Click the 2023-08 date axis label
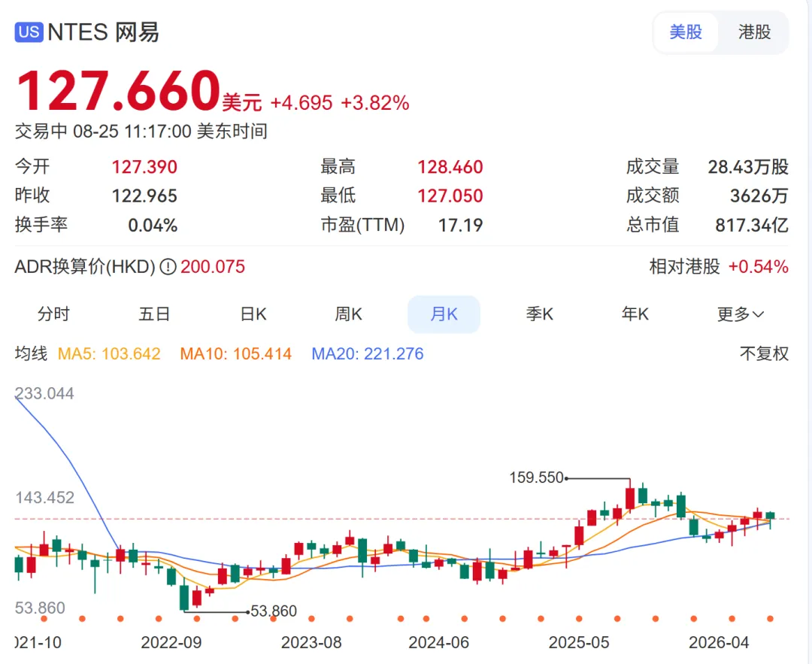Image resolution: width=812 pixels, height=664 pixels. tap(311, 643)
